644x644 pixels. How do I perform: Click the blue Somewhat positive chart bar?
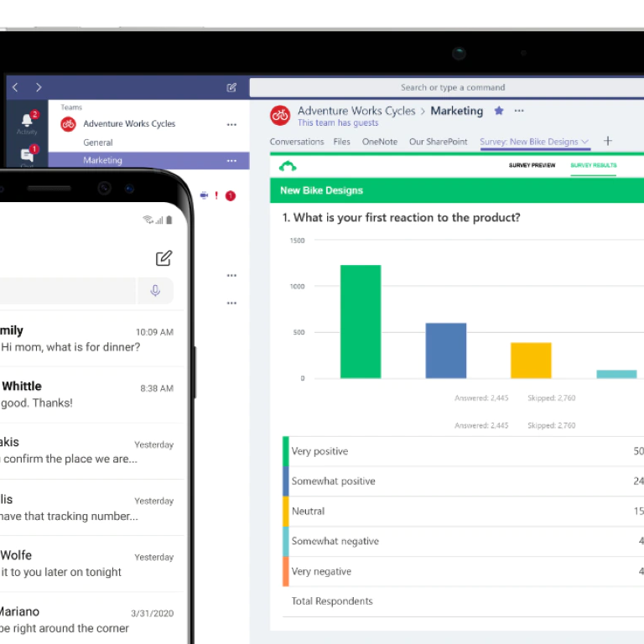coord(445,351)
